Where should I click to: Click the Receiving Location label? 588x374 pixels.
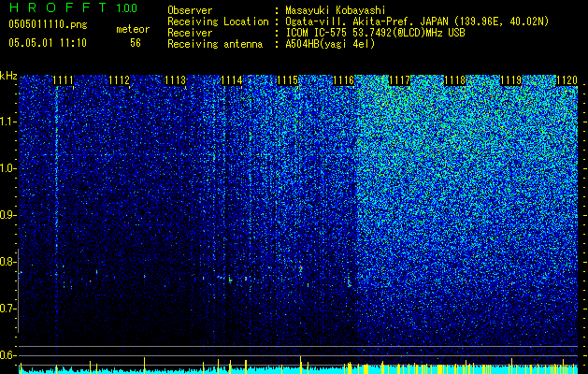click(218, 22)
